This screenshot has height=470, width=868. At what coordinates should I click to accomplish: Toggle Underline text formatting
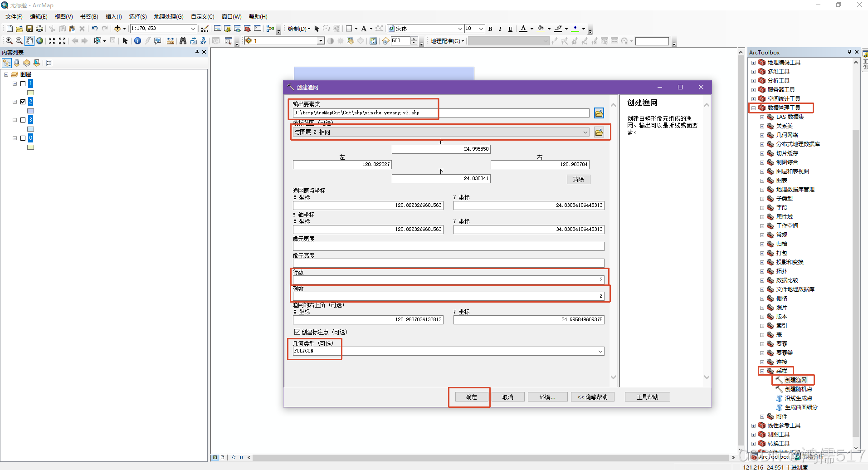tap(510, 29)
